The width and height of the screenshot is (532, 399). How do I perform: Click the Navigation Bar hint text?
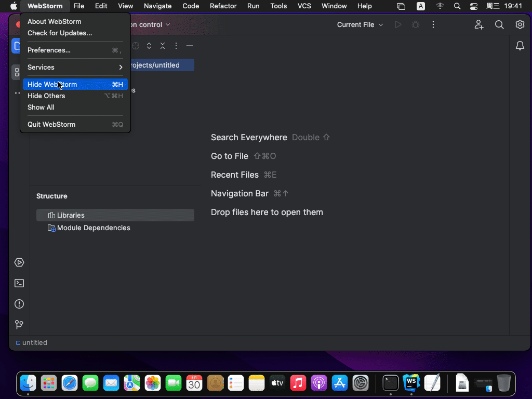[x=240, y=193]
